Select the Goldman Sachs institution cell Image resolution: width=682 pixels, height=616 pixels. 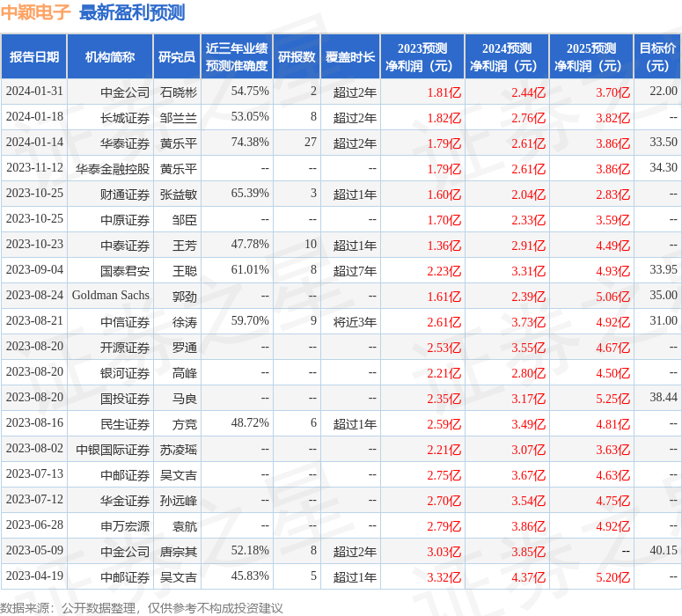(111, 296)
